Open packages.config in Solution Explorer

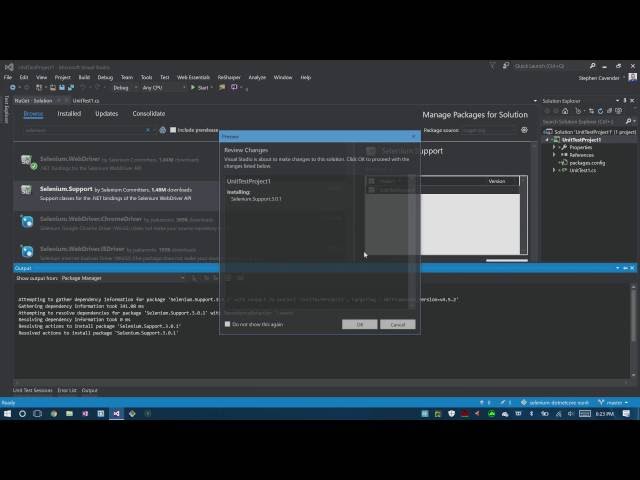pyautogui.click(x=587, y=162)
